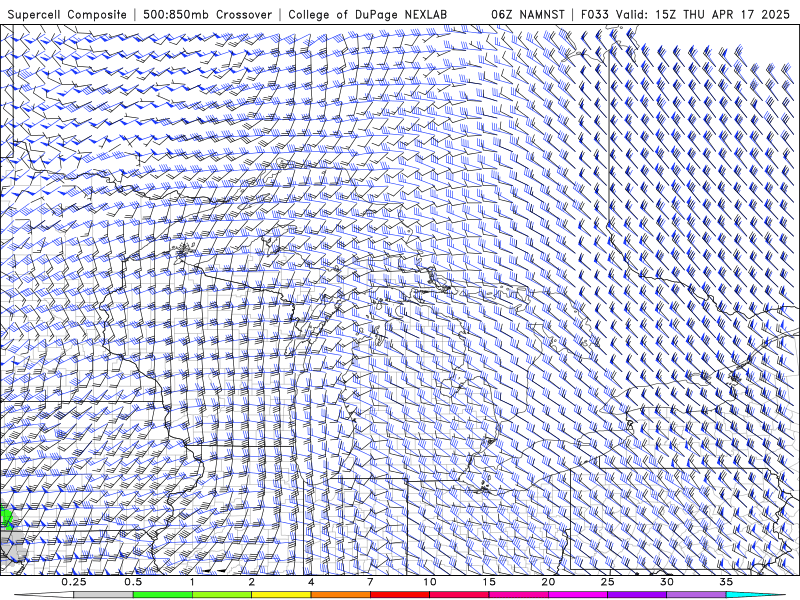
Task: Click the 25 color scale label
Action: [x=608, y=582]
